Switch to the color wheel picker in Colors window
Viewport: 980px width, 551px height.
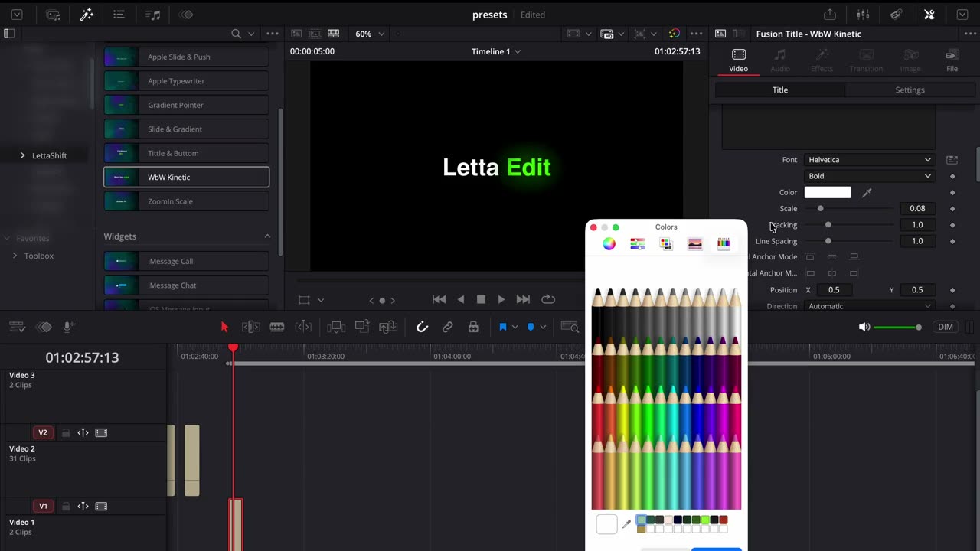[609, 243]
